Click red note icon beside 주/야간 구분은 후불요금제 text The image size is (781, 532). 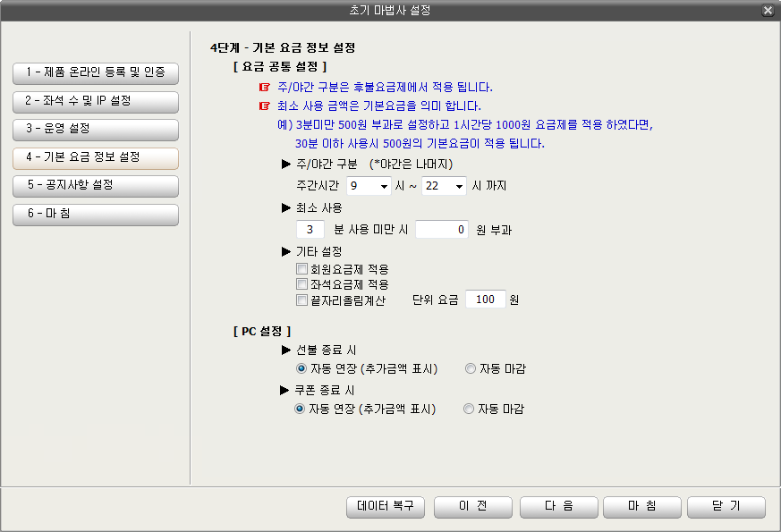click(x=265, y=88)
